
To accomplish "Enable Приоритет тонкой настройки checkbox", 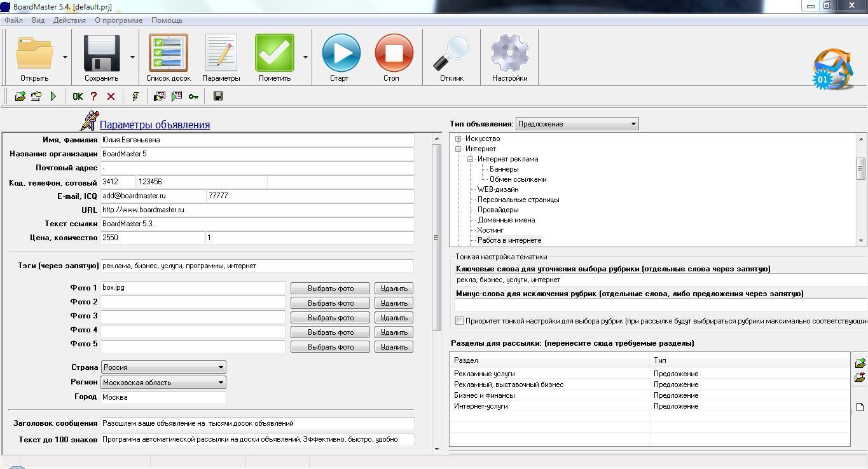I will tap(460, 321).
